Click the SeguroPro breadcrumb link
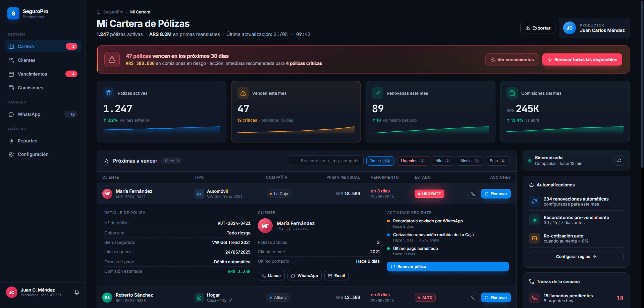The height and width of the screenshot is (308, 644). click(113, 12)
